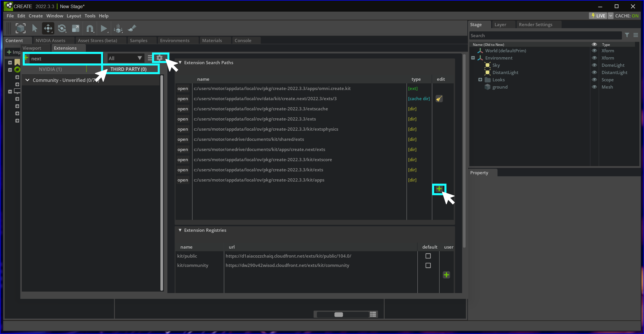This screenshot has height=334, width=644.
Task: Add new extension registry plus icon
Action: [446, 275]
